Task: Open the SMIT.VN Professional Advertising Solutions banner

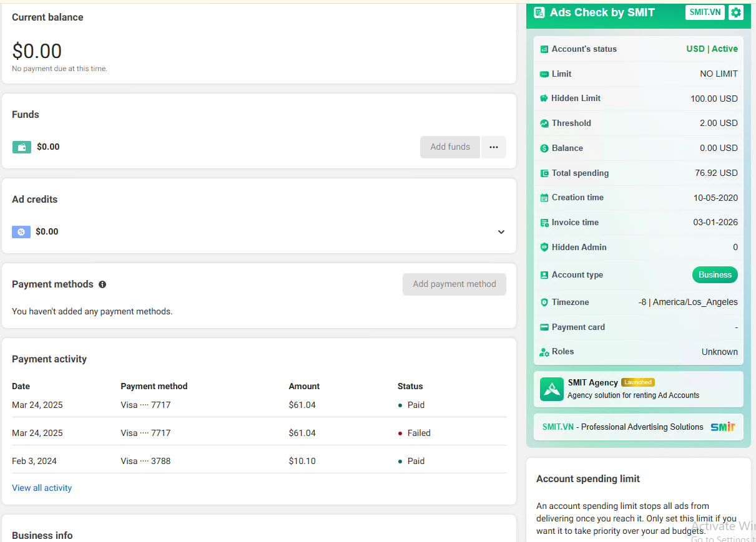Action: 638,427
